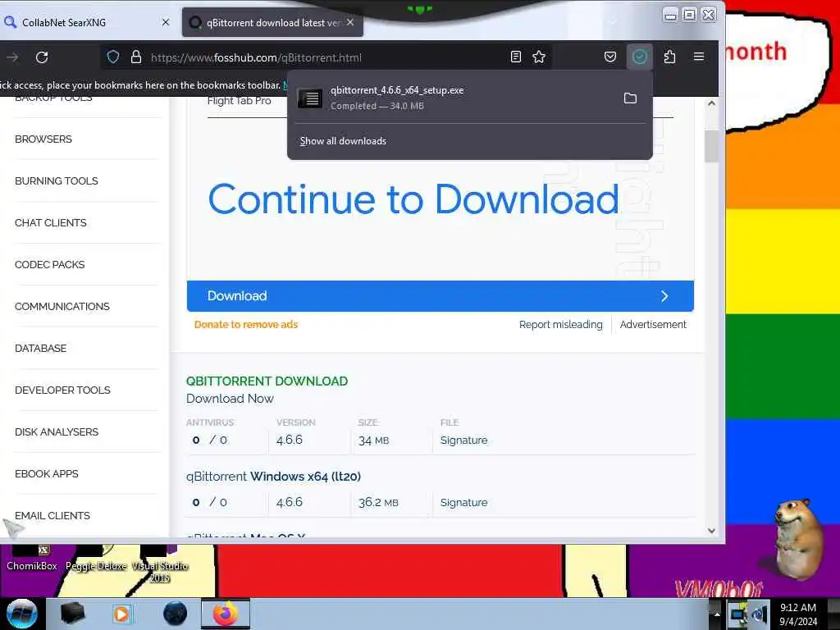The image size is (840, 630).
Task: Click Report misleading link
Action: tap(560, 325)
